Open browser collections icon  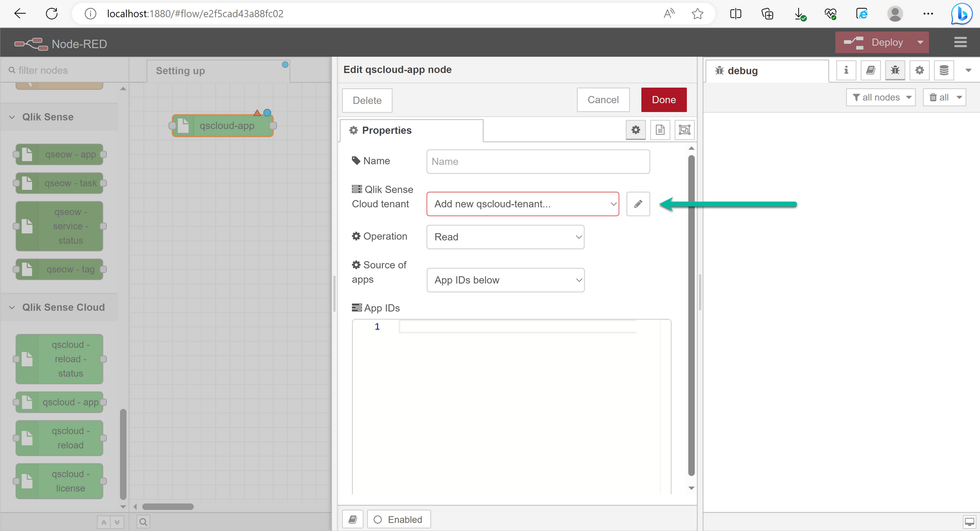767,14
